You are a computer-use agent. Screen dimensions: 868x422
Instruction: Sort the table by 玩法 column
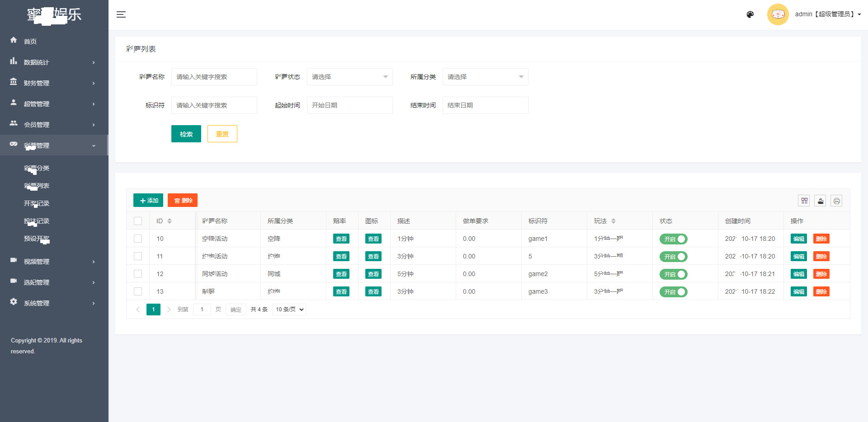613,221
